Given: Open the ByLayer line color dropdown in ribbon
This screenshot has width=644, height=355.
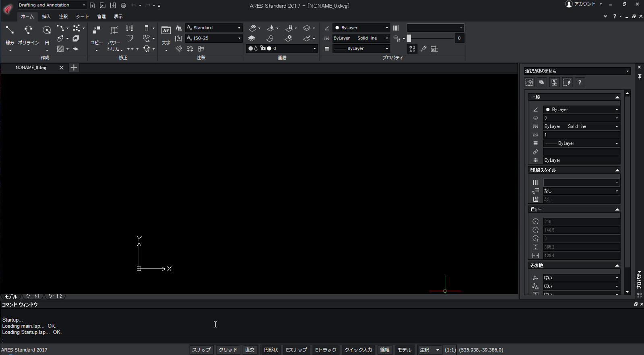Looking at the screenshot, I should pyautogui.click(x=361, y=28).
